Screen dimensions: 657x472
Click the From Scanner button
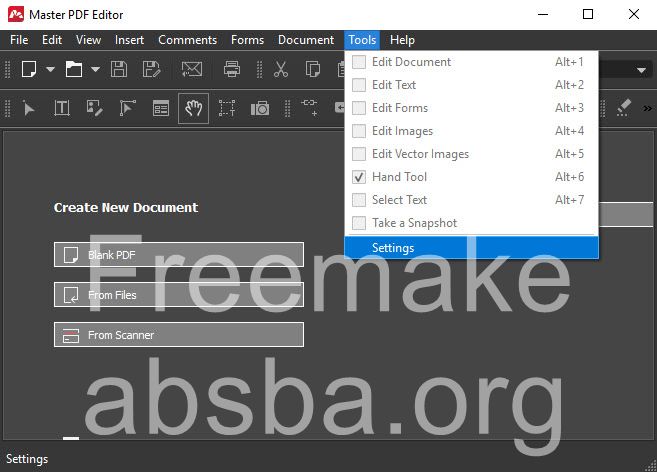click(x=179, y=335)
